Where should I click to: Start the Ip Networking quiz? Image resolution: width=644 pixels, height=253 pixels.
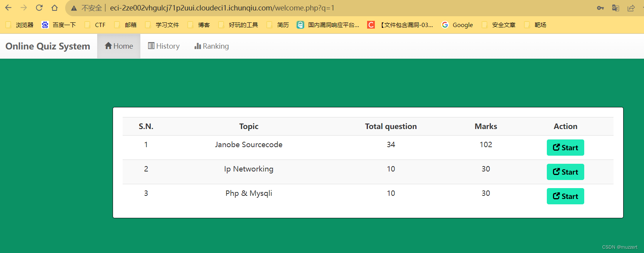[565, 172]
